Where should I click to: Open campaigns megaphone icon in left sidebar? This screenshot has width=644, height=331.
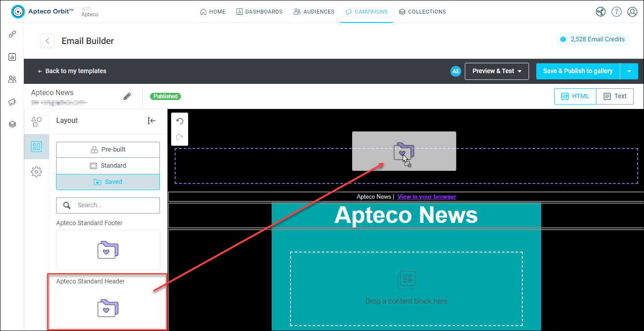[12, 102]
